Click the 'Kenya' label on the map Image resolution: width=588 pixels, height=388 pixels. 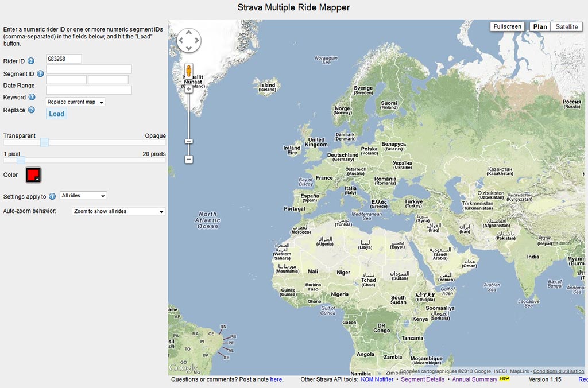pyautogui.click(x=420, y=319)
